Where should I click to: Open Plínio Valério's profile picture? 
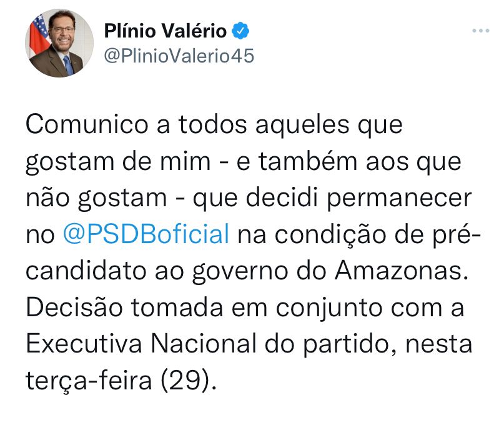click(x=59, y=43)
